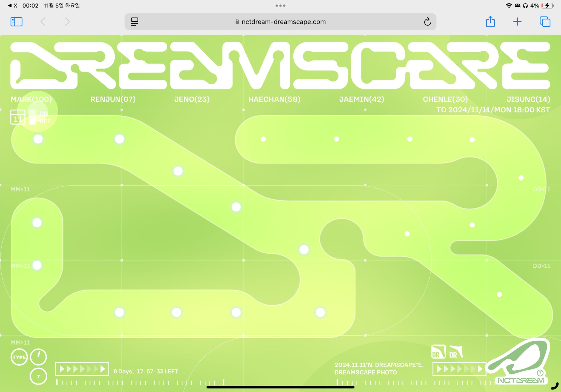Click the arrows box beside DREAMSCAPE PHOTO
Viewport: 561px width, 392px height.
459,369
